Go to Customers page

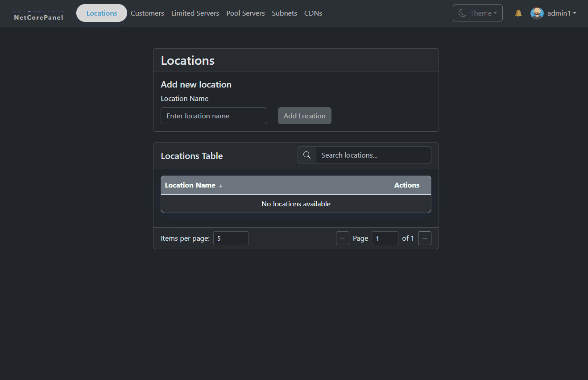tap(147, 13)
